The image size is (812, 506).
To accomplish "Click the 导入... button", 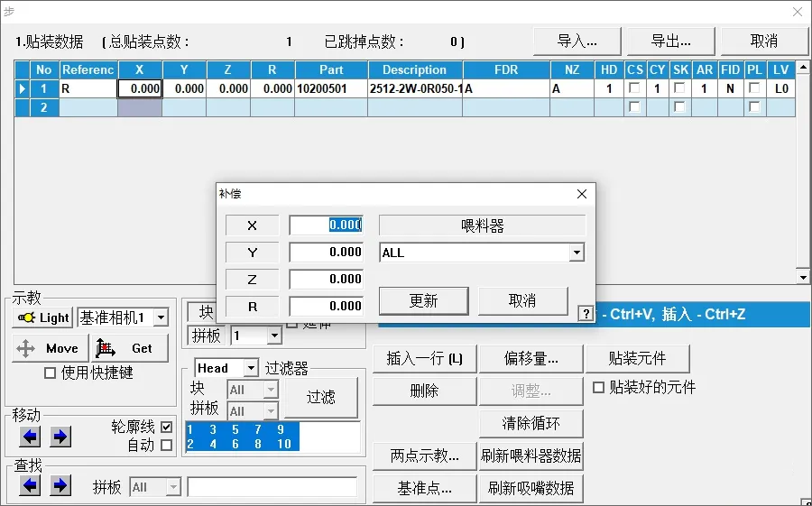I will coord(577,41).
